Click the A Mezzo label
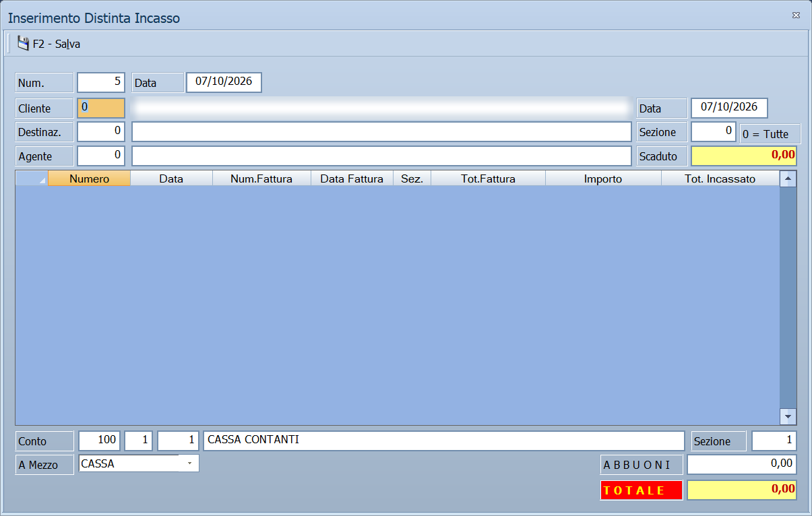This screenshot has height=516, width=812. [44, 464]
